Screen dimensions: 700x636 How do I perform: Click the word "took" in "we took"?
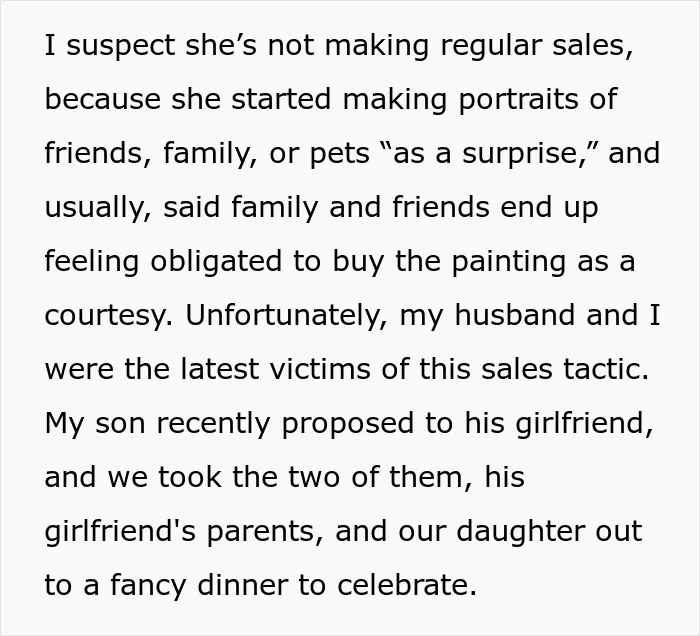[190, 477]
